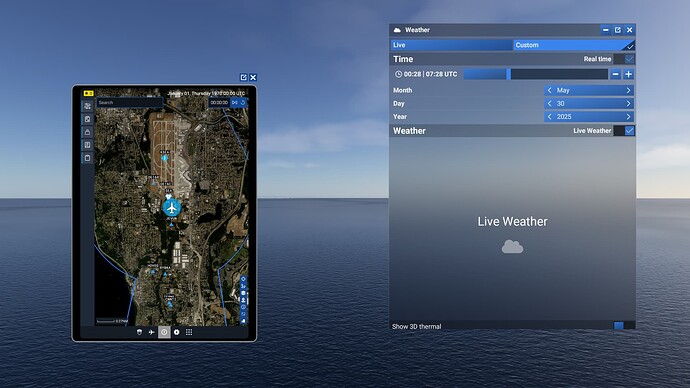Click the large blue aircraft marker on map

pos(172,207)
